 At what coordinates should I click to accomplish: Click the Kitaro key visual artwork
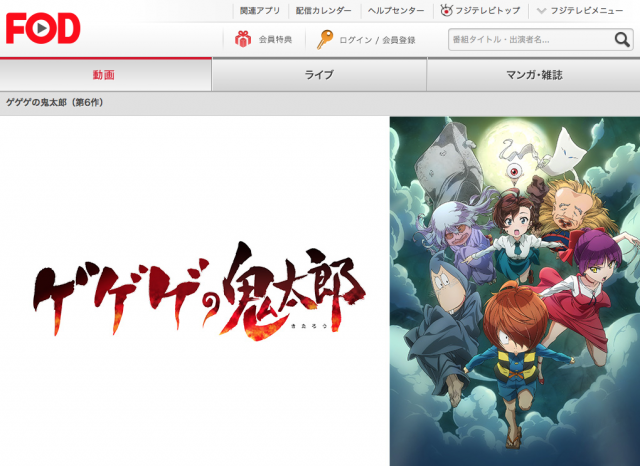tap(515, 291)
